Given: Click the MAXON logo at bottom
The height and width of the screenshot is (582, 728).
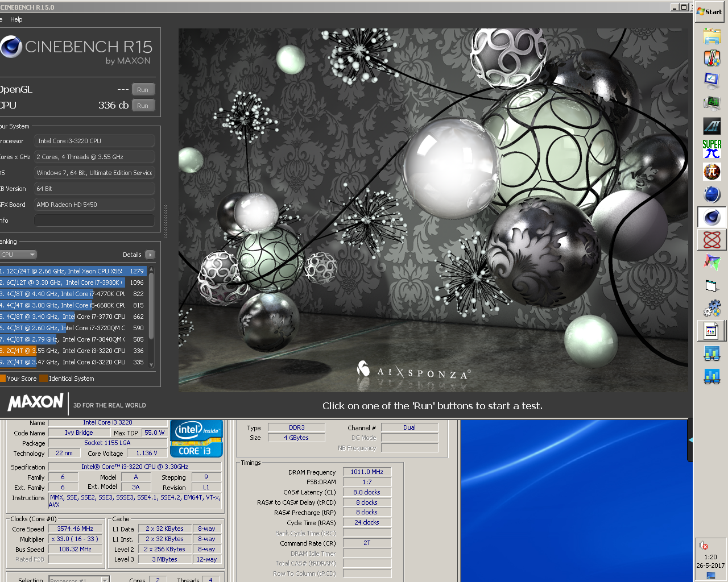Looking at the screenshot, I should [35, 402].
